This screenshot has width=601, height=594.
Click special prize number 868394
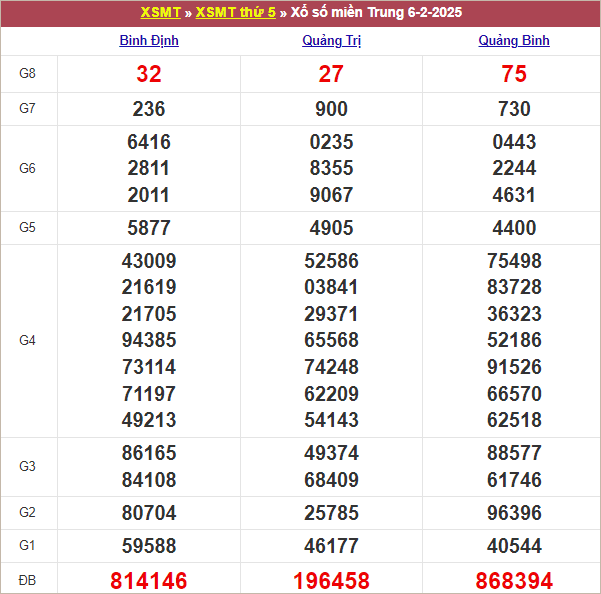pos(514,581)
